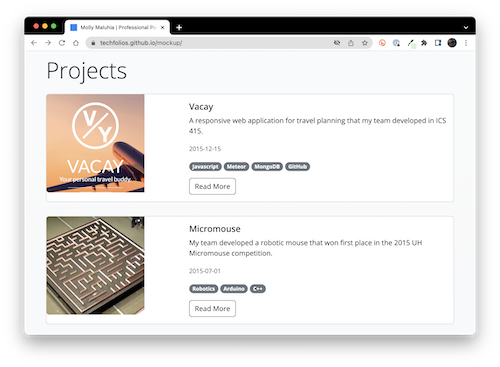Open the extensions puzzle piece icon
This screenshot has width=500, height=367.
click(424, 43)
